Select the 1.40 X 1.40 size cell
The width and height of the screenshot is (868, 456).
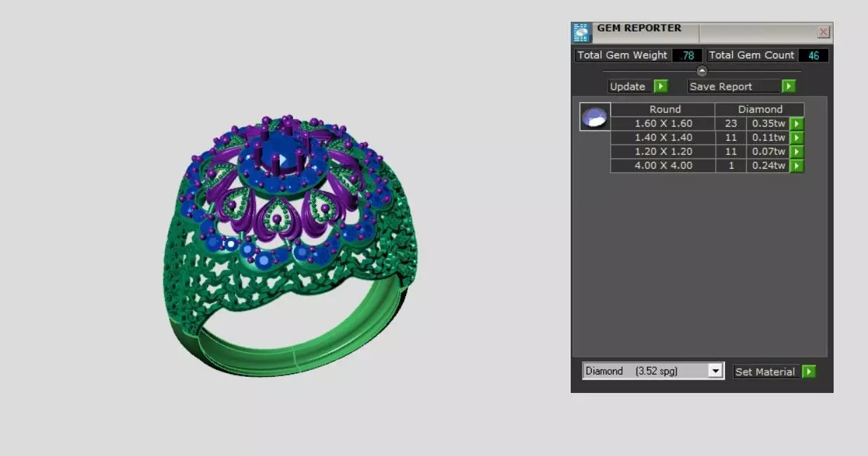click(663, 138)
